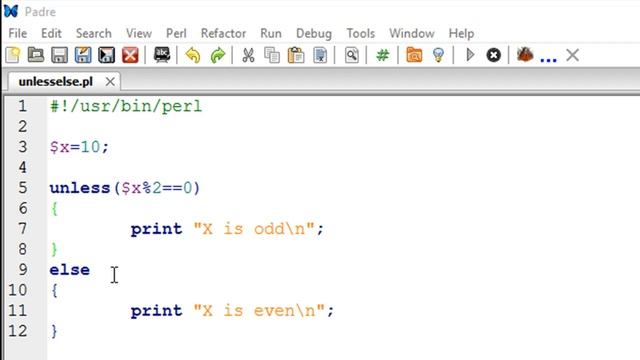Screen dimensions: 640x360
Task: Click the print "X is even\n" statement
Action: (232, 311)
